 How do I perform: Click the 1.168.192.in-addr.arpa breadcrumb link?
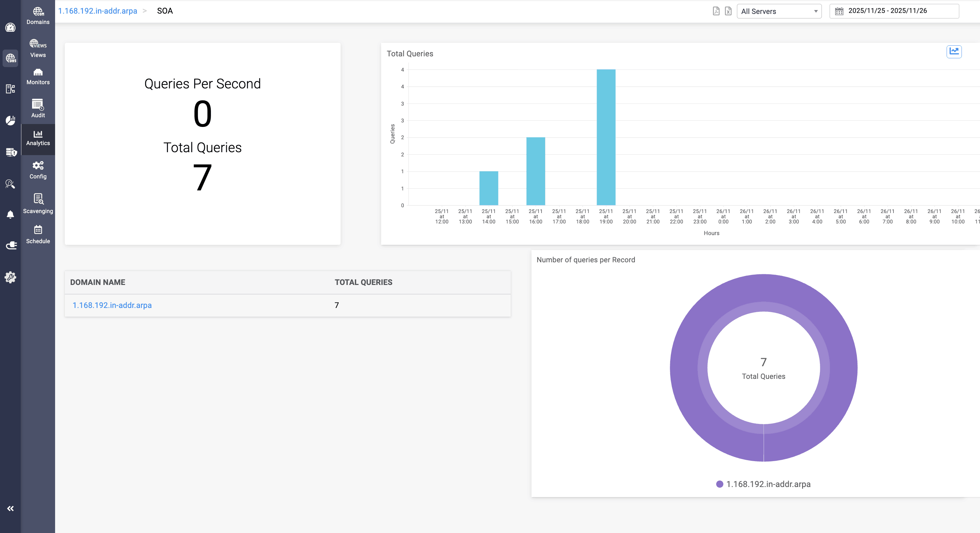point(98,11)
